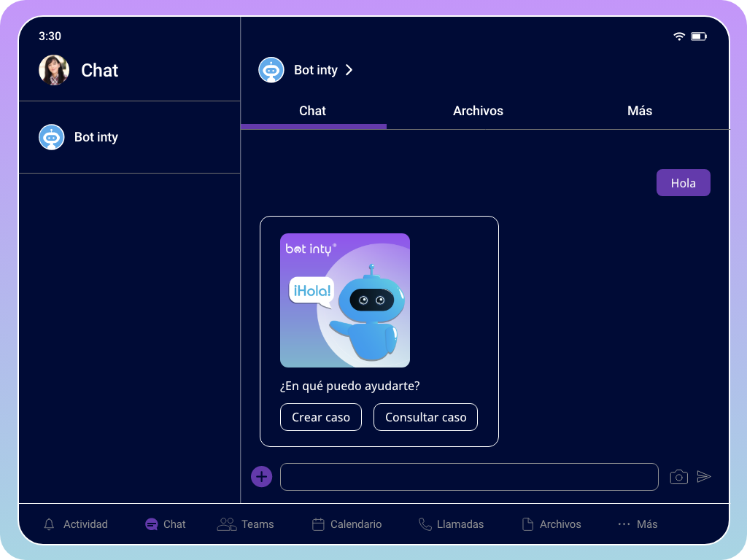
Task: Open the Más tab in conversation
Action: point(640,111)
